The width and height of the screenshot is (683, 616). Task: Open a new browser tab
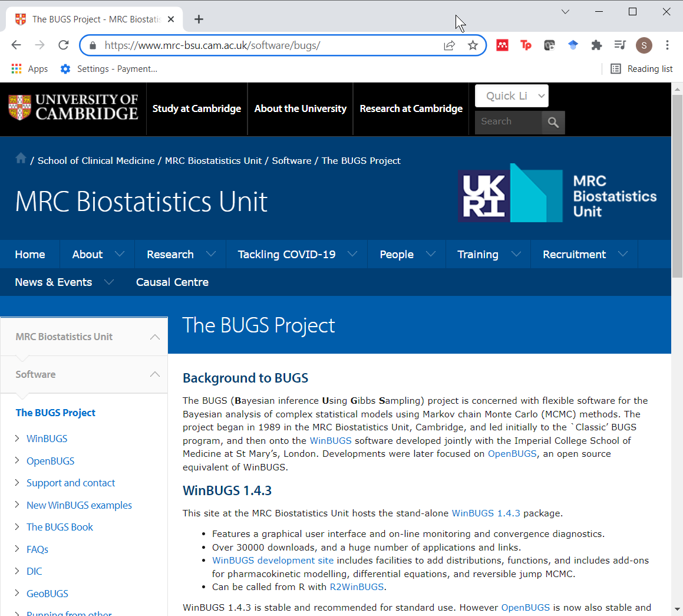pyautogui.click(x=199, y=19)
